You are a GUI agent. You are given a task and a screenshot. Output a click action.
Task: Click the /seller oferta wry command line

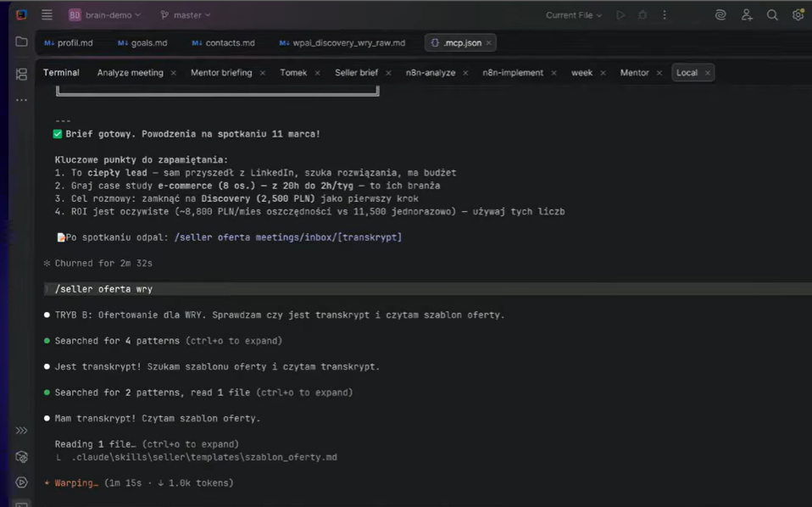[x=104, y=289]
